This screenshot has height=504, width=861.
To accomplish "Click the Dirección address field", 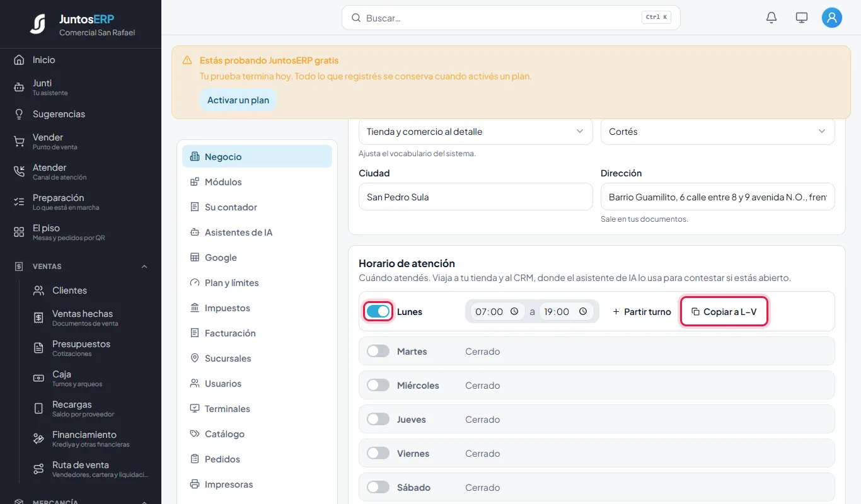I will pos(717,197).
